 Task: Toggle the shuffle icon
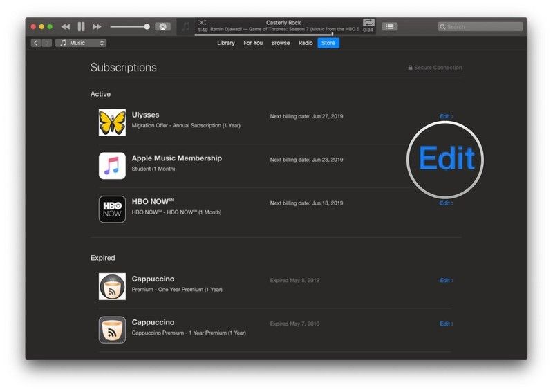coord(202,23)
